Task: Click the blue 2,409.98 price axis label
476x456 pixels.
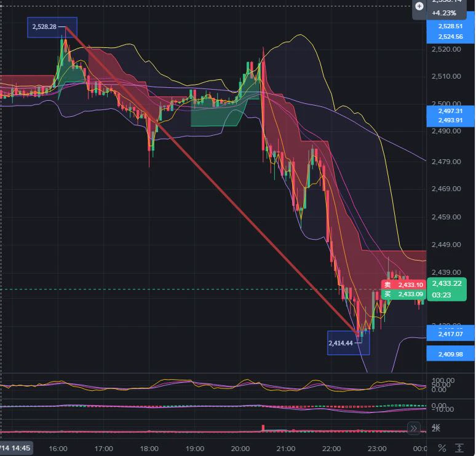Action: point(450,354)
